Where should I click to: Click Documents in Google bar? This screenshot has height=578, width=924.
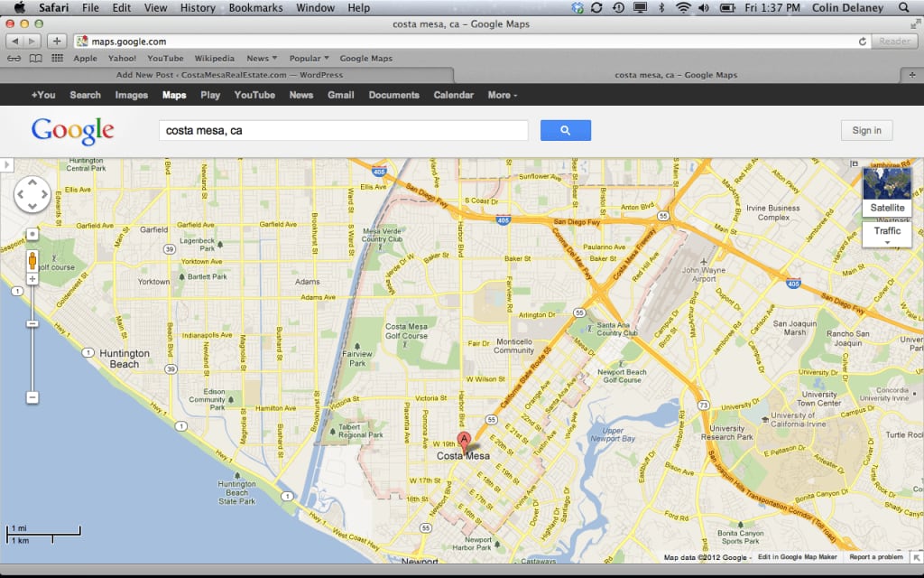[393, 95]
